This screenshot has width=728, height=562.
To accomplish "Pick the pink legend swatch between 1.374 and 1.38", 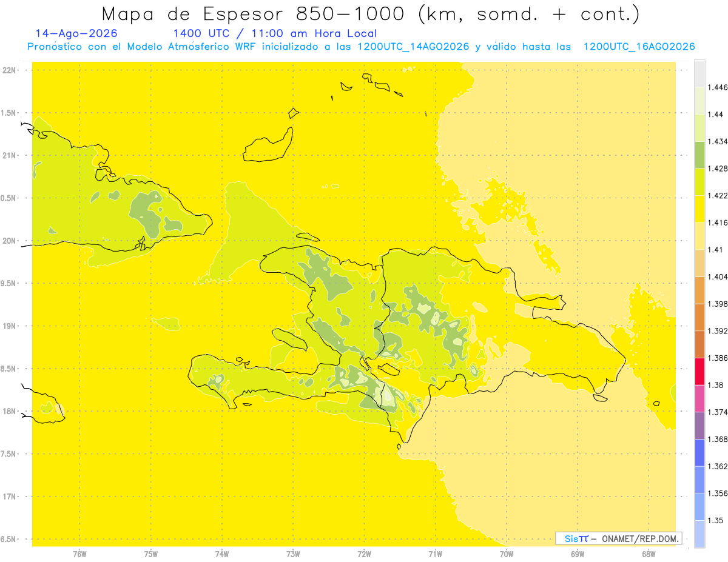I will pos(699,398).
